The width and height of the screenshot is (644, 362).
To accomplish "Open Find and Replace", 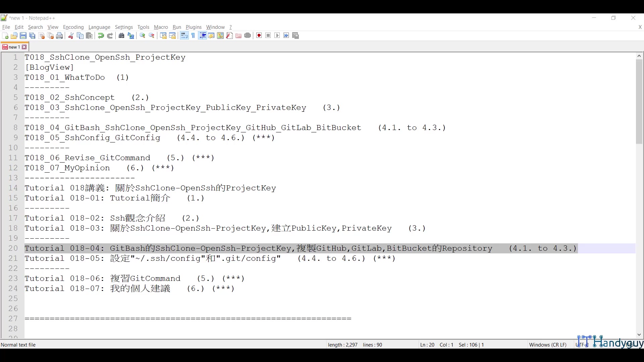I will tap(131, 36).
